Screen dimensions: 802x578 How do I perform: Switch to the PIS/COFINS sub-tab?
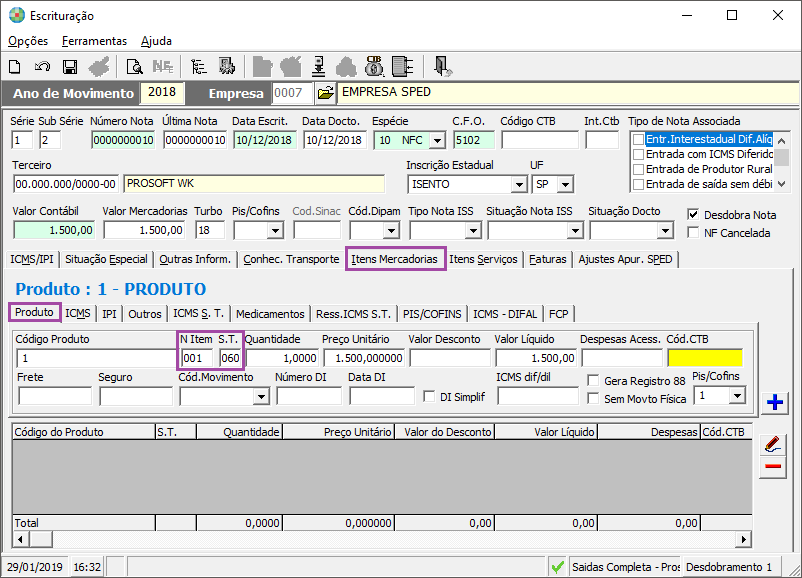[432, 313]
